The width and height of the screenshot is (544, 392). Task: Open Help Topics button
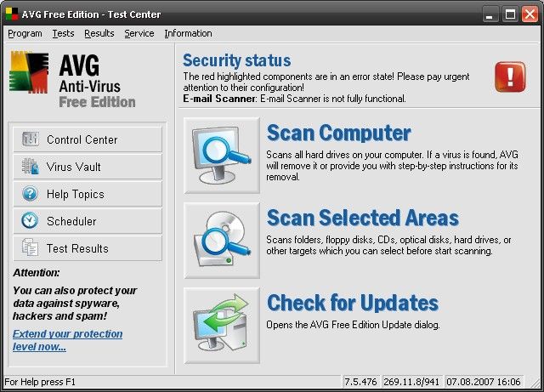pyautogui.click(x=88, y=193)
